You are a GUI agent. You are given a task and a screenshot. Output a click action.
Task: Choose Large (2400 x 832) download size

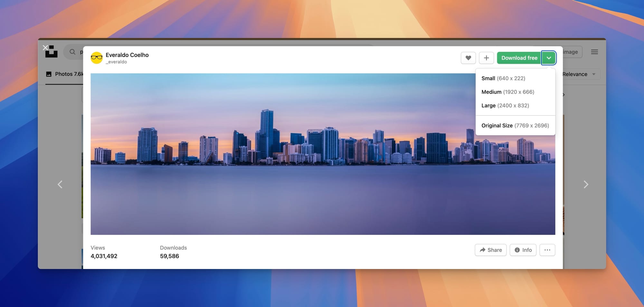(505, 105)
